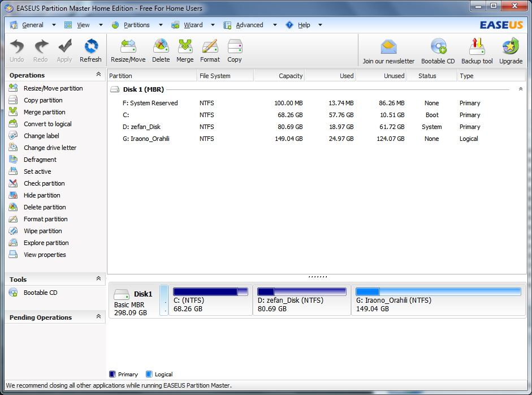Open Bootable CD from top toolbar
This screenshot has height=395, width=532.
click(438, 51)
